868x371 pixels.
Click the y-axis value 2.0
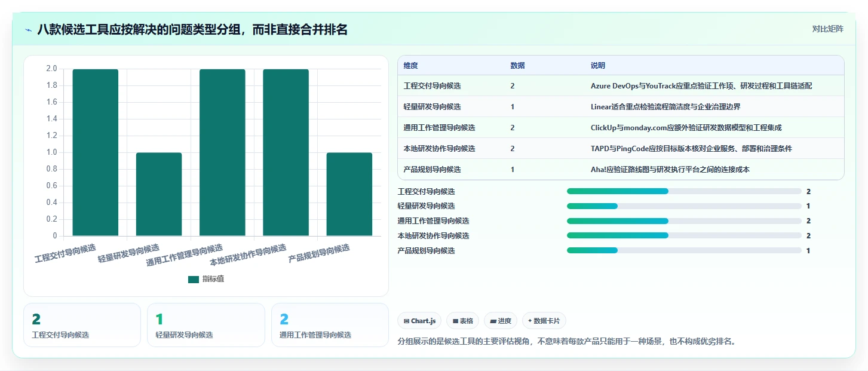(x=52, y=69)
